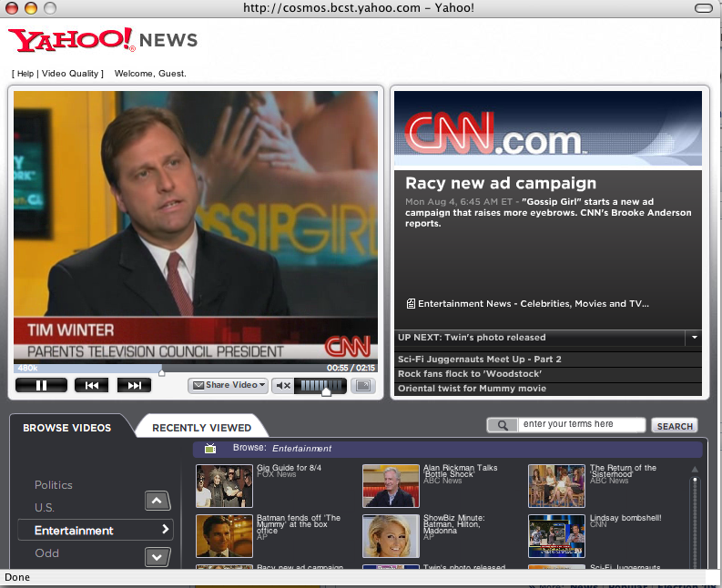This screenshot has width=722, height=588.
Task: Switch to the Browse Videos tab
Action: [67, 428]
